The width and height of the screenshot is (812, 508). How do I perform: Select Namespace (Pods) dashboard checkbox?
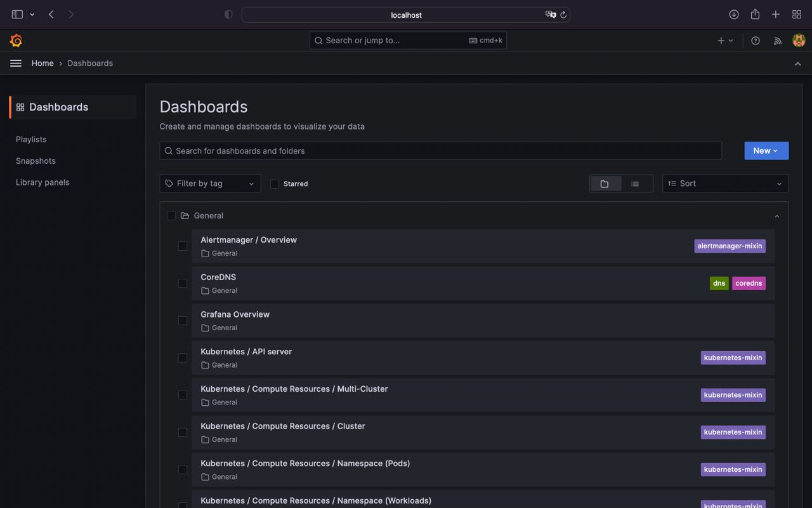[183, 469]
